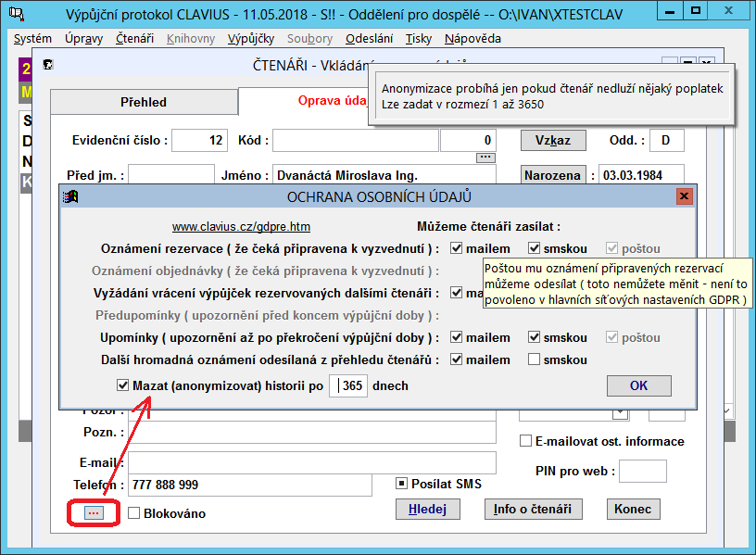Click the CLAVIUS app icon in main title bar
This screenshot has width=756, height=555.
pos(17,14)
